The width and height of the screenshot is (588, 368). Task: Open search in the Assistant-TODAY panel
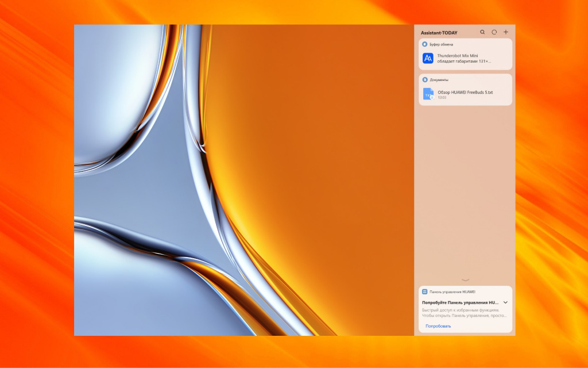pos(482,32)
